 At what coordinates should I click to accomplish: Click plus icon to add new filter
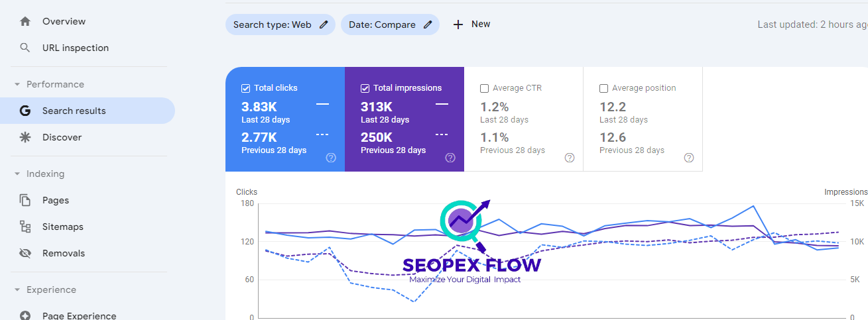(458, 25)
